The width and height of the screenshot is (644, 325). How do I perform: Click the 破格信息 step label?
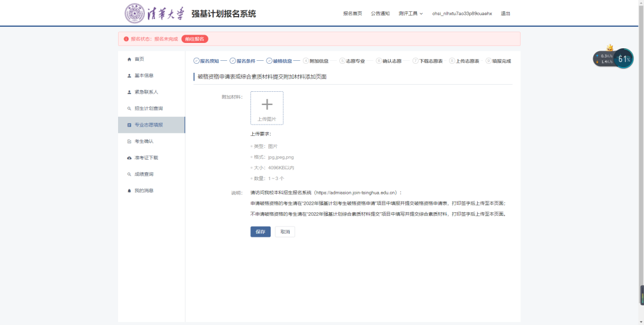point(283,61)
